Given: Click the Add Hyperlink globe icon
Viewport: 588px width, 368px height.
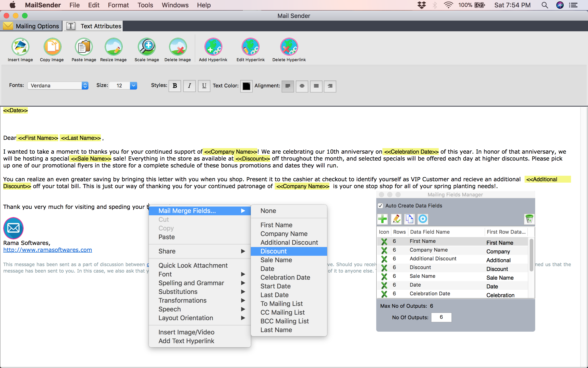Looking at the screenshot, I should click(x=213, y=46).
